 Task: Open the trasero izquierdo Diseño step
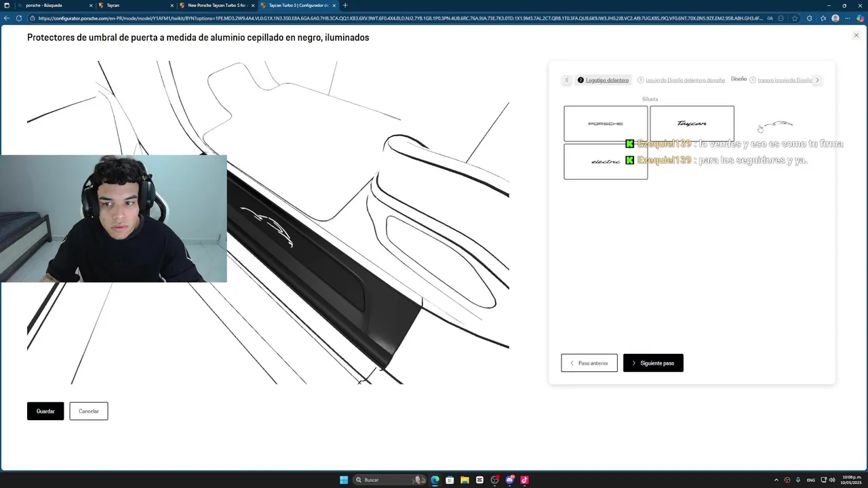(781, 80)
